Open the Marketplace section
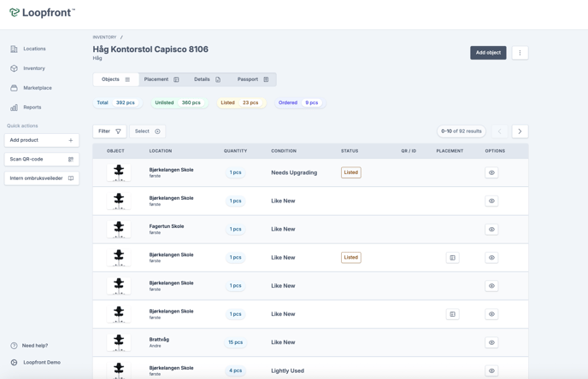The height and width of the screenshot is (379, 588). click(37, 88)
